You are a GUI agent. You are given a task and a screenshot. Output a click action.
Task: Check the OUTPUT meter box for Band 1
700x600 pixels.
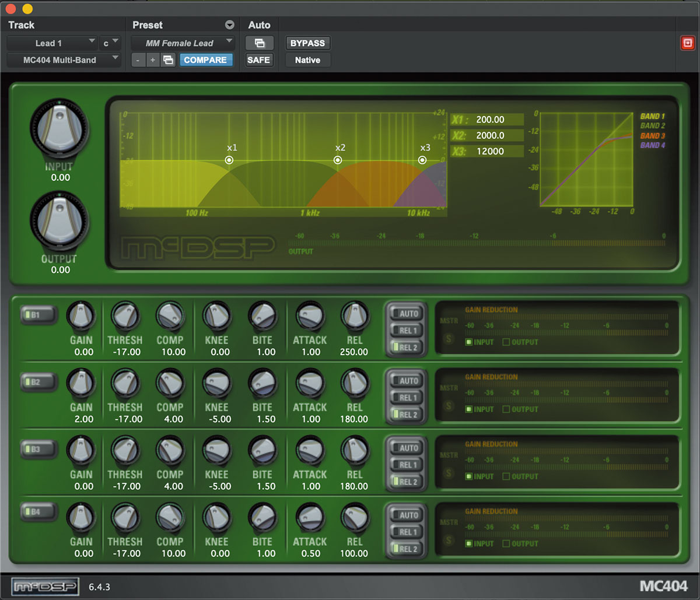[x=506, y=342]
